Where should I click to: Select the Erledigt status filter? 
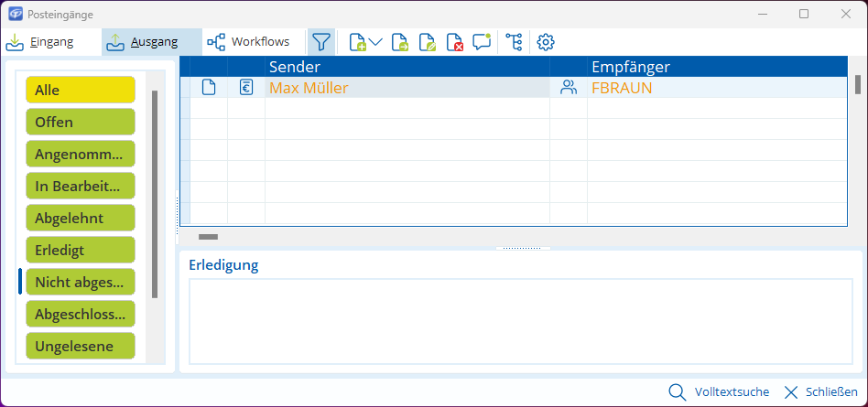click(81, 250)
